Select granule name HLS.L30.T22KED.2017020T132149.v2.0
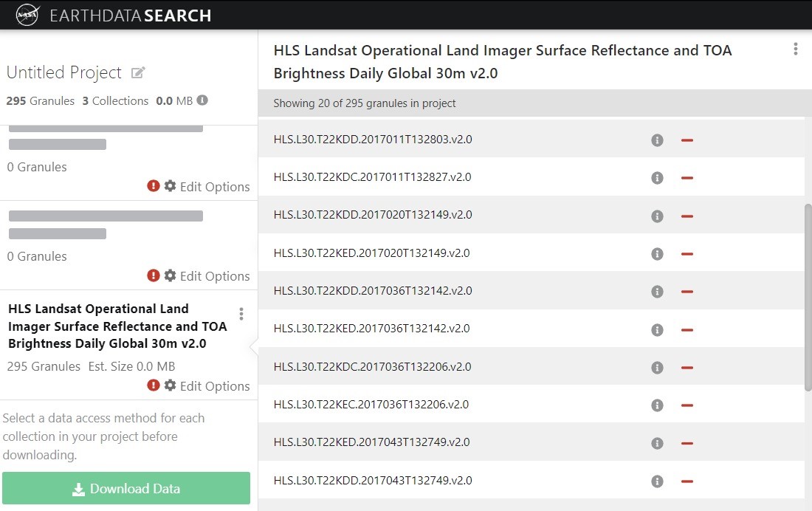 pyautogui.click(x=372, y=253)
